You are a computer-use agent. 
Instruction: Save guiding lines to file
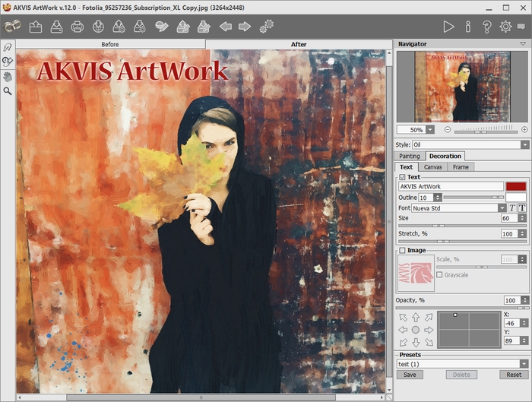click(x=204, y=27)
